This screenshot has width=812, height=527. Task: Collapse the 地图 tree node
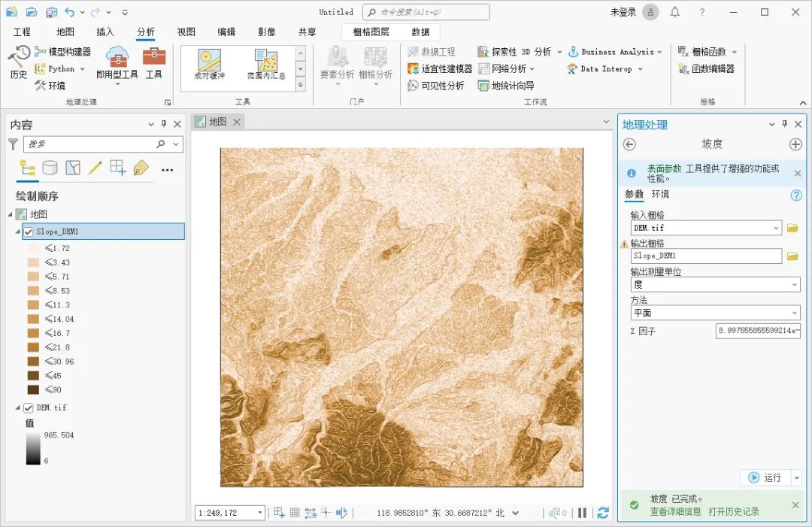(10, 214)
